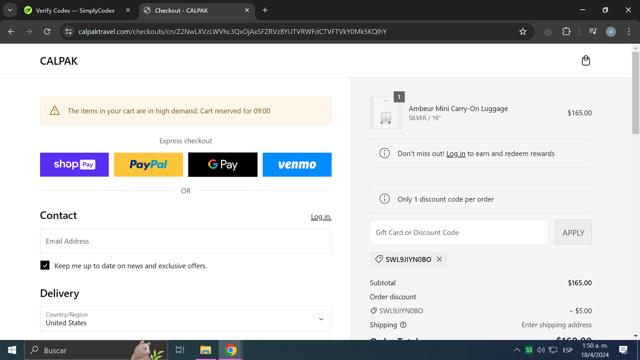Select the Checkout - CALPAK tab
The width and height of the screenshot is (640, 360).
pyautogui.click(x=181, y=11)
